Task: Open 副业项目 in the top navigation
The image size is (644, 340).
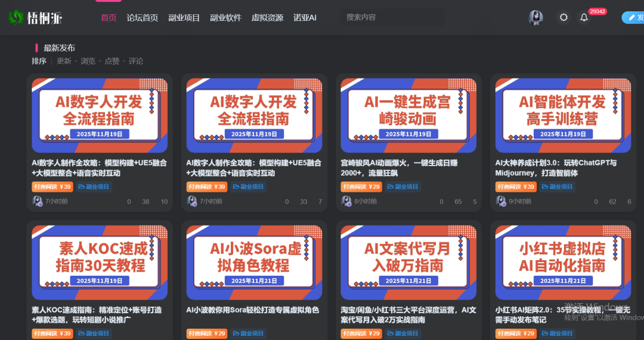Action: pyautogui.click(x=184, y=18)
